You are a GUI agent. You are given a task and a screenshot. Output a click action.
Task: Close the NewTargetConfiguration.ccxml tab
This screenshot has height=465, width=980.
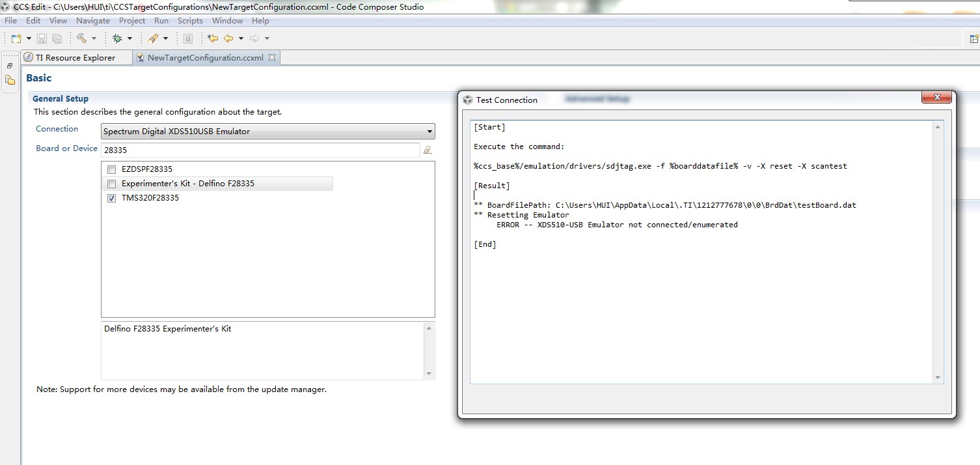[x=272, y=57]
